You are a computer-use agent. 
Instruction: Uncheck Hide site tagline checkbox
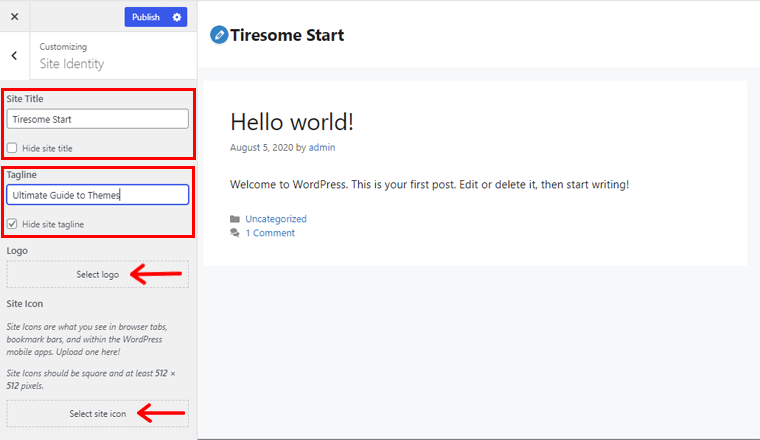(x=12, y=224)
